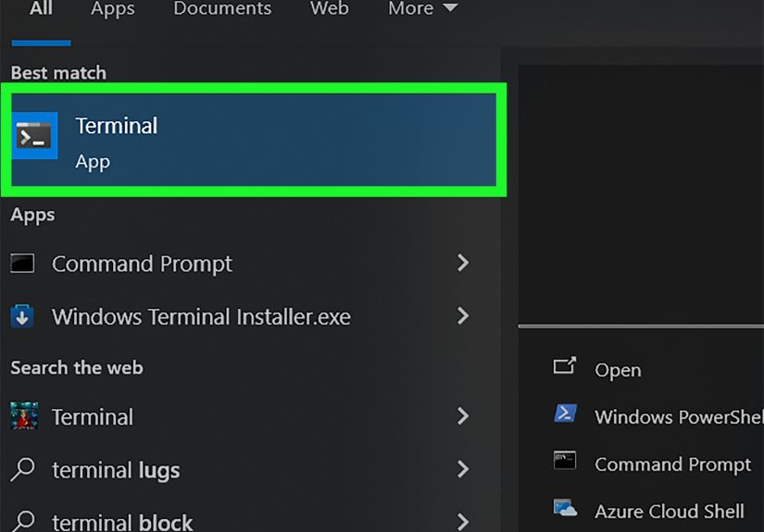Switch to the Apps tab
Screen dimensions: 764x532
point(113,8)
